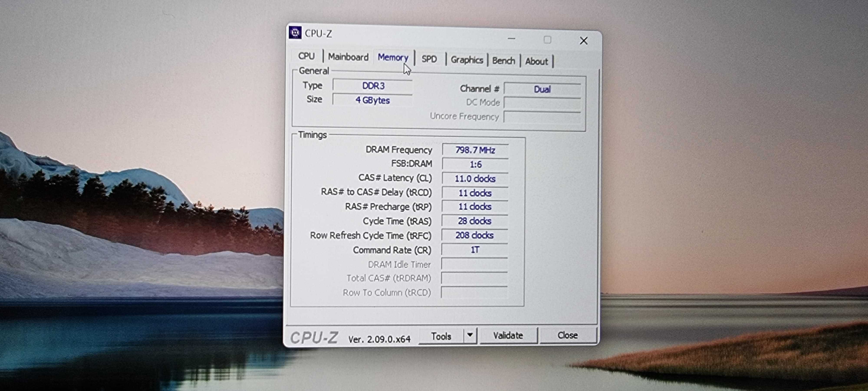The width and height of the screenshot is (868, 391).
Task: Click the Row Refresh Cycle Time (tRFC) label
Action: 371,235
